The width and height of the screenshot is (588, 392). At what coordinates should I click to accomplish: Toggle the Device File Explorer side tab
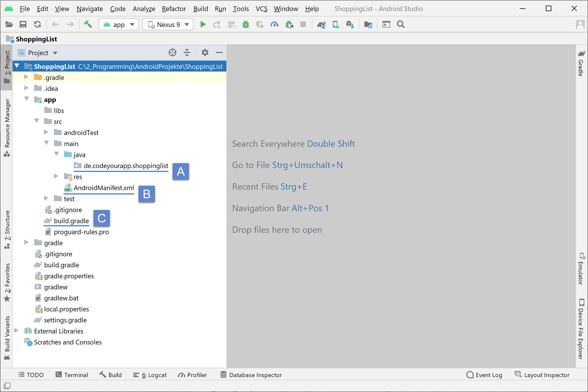[x=581, y=329]
